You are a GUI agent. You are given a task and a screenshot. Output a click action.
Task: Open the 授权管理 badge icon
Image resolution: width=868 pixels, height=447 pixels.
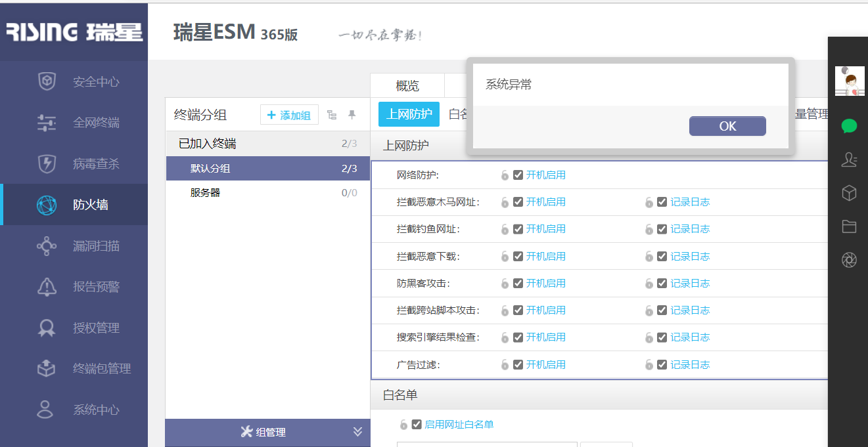[x=47, y=328]
